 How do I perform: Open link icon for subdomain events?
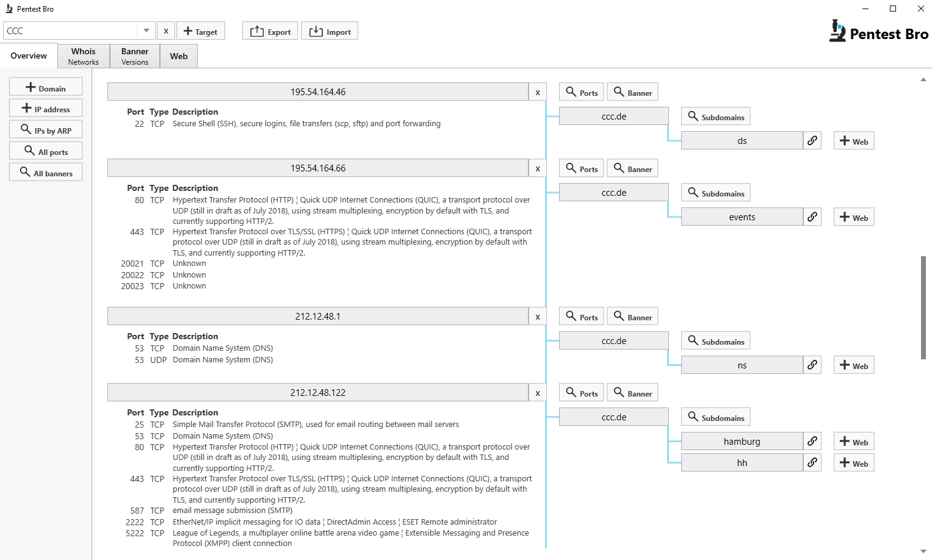(x=812, y=217)
